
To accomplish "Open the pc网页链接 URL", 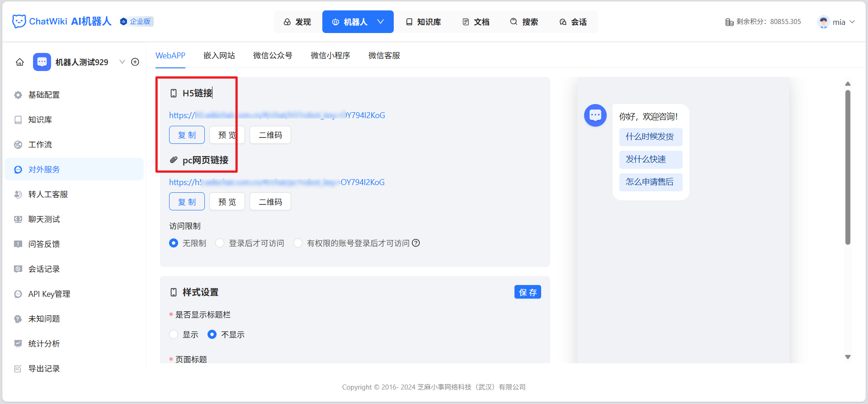I will click(277, 182).
